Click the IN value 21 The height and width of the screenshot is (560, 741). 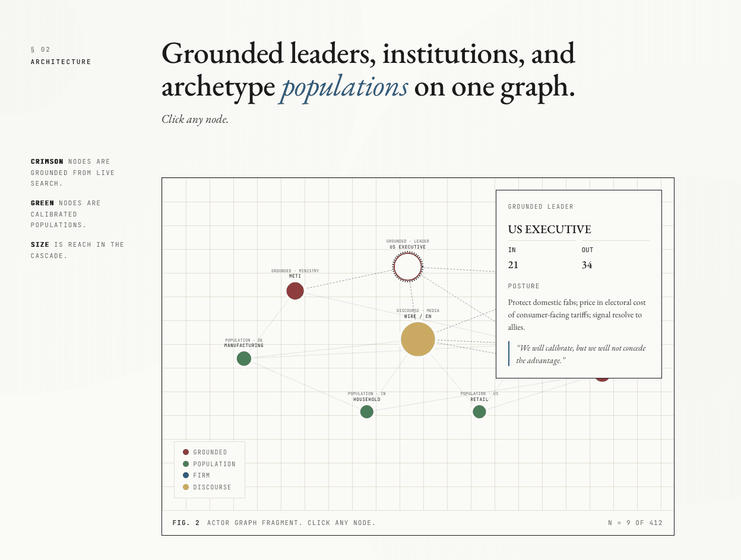(514, 265)
